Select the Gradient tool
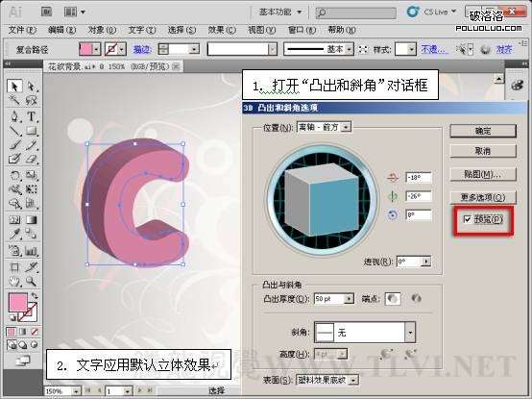Screen dimensions: 532x399 [32, 220]
